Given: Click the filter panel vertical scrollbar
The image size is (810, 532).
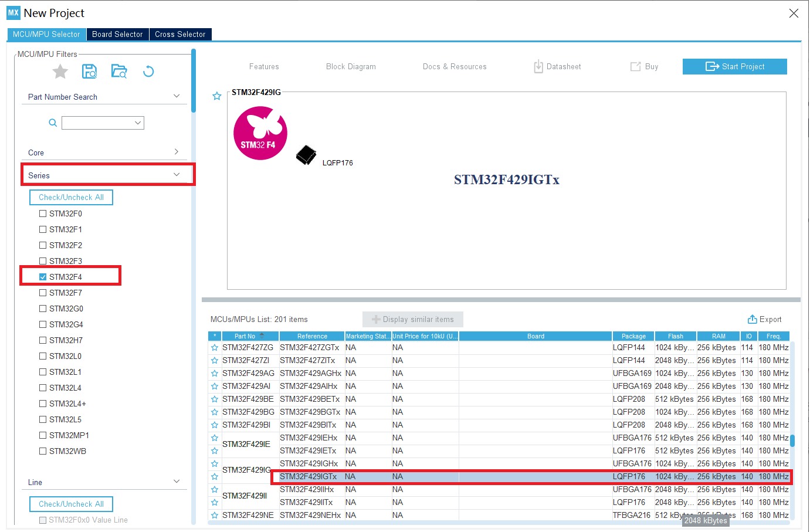Looking at the screenshot, I should [x=194, y=80].
